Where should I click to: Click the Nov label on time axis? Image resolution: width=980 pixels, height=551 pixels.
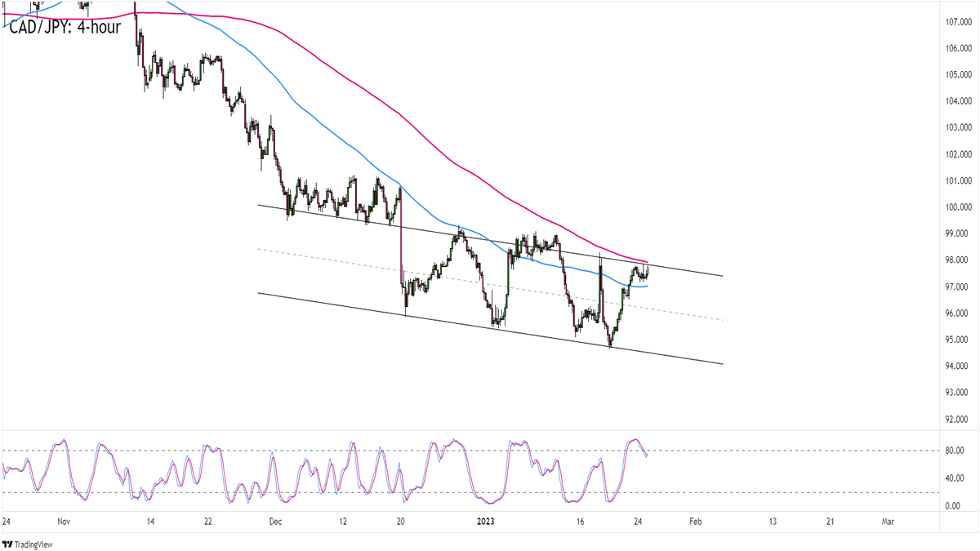pos(65,521)
